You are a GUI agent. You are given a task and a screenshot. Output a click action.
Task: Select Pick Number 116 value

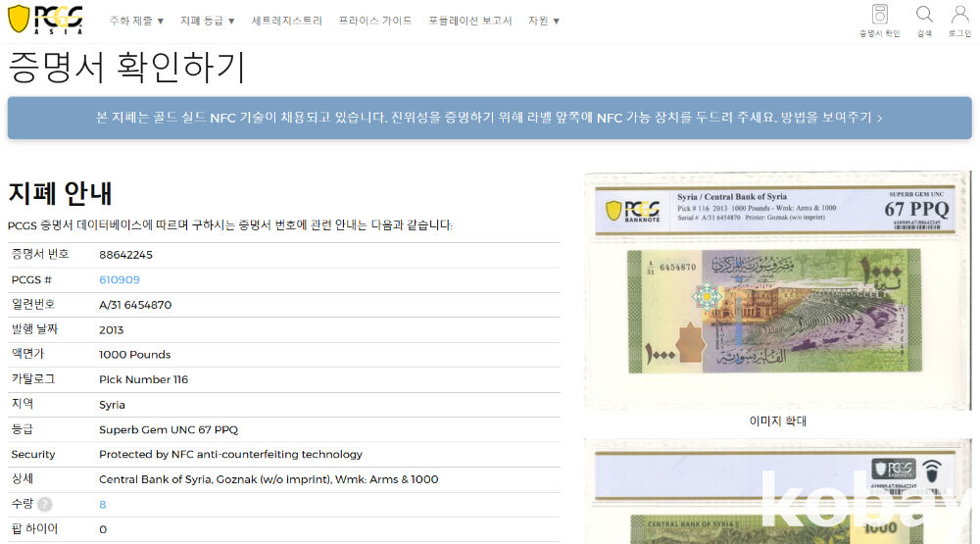[x=143, y=379]
